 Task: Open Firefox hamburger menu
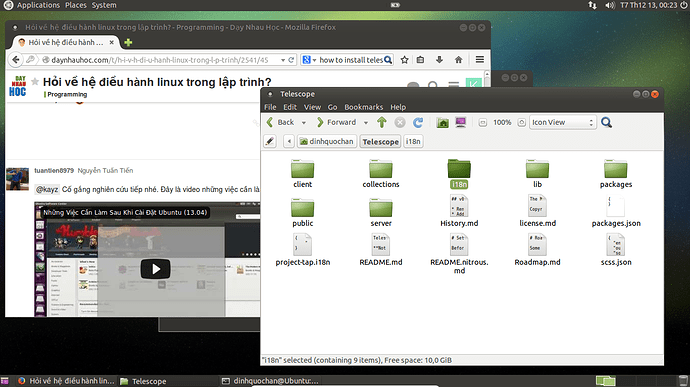480,59
